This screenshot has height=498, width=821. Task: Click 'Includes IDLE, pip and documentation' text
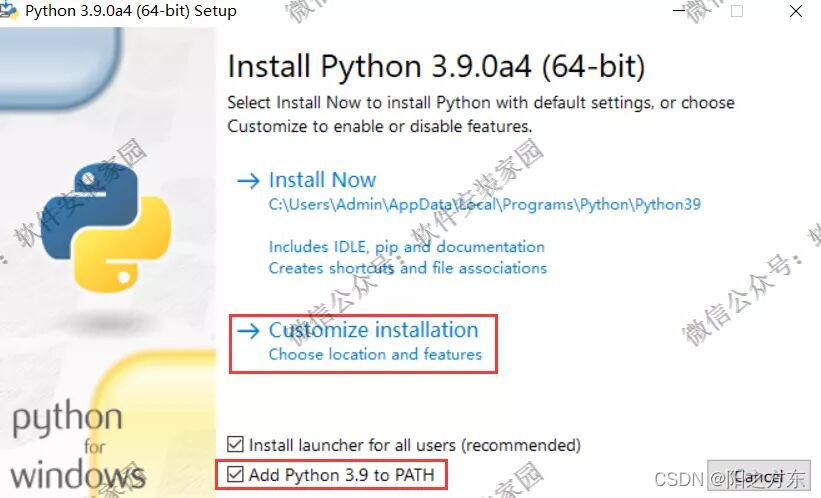pyautogui.click(x=407, y=247)
